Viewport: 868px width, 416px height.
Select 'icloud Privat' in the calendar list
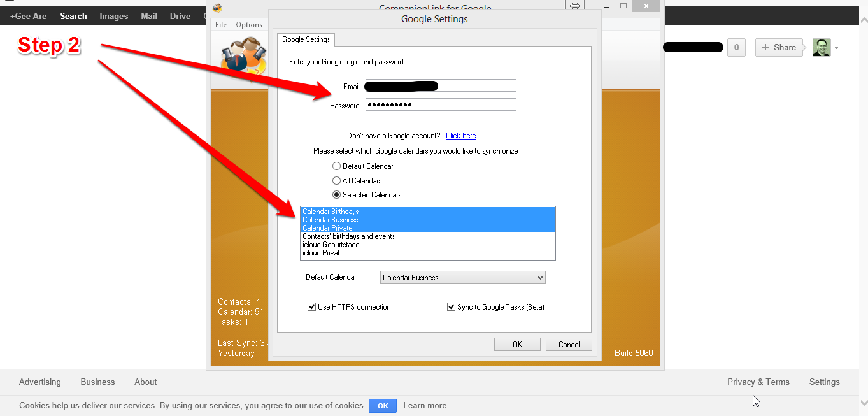322,253
